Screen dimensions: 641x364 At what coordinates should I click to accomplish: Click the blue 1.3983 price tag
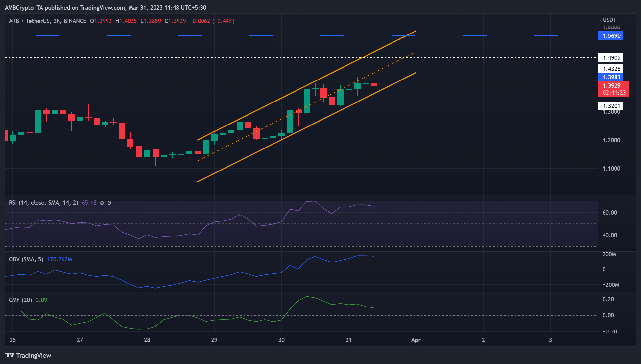pos(610,77)
